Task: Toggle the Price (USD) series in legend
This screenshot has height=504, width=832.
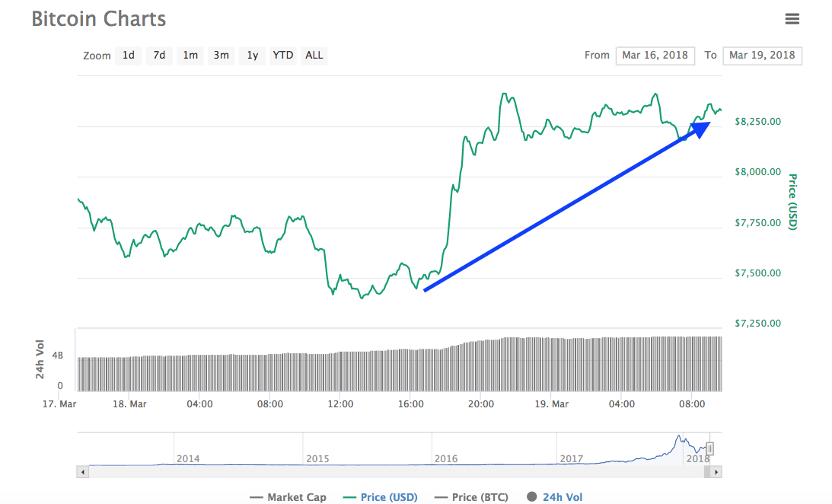Action: pyautogui.click(x=380, y=497)
